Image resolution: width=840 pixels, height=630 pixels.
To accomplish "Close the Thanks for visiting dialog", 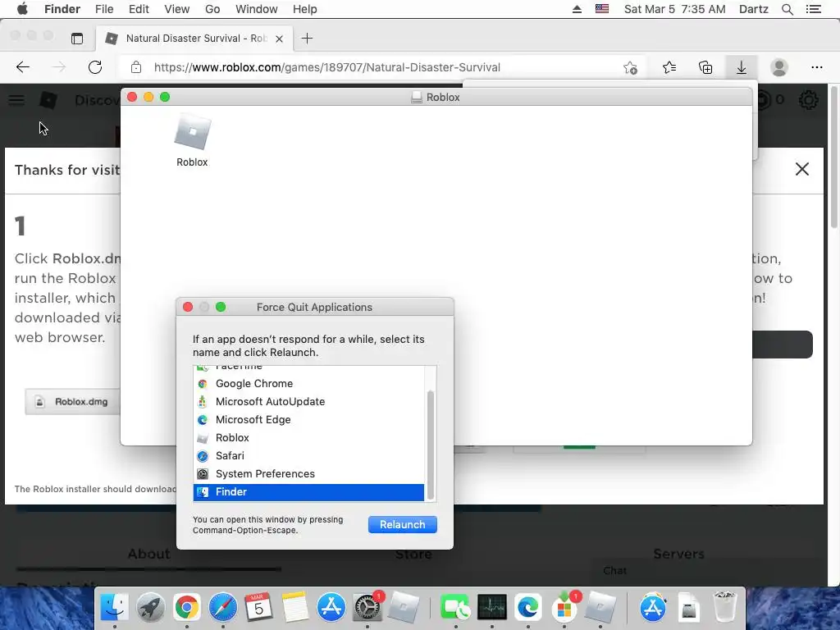I will click(x=802, y=169).
